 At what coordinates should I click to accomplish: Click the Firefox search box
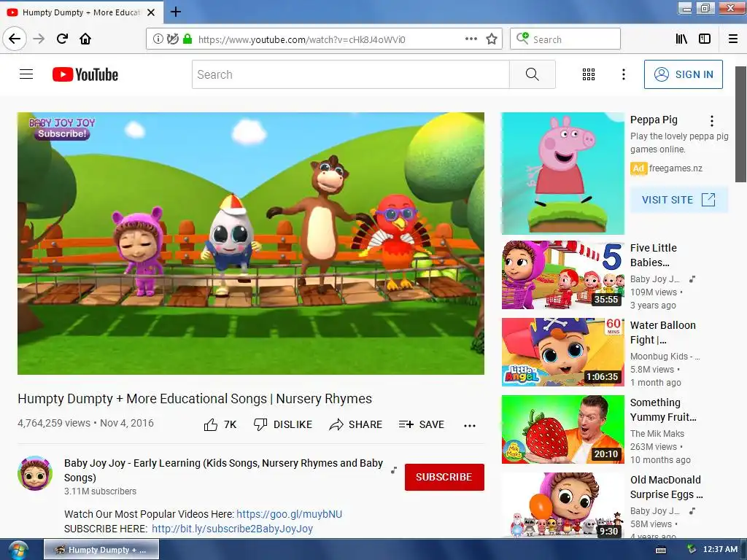point(565,39)
